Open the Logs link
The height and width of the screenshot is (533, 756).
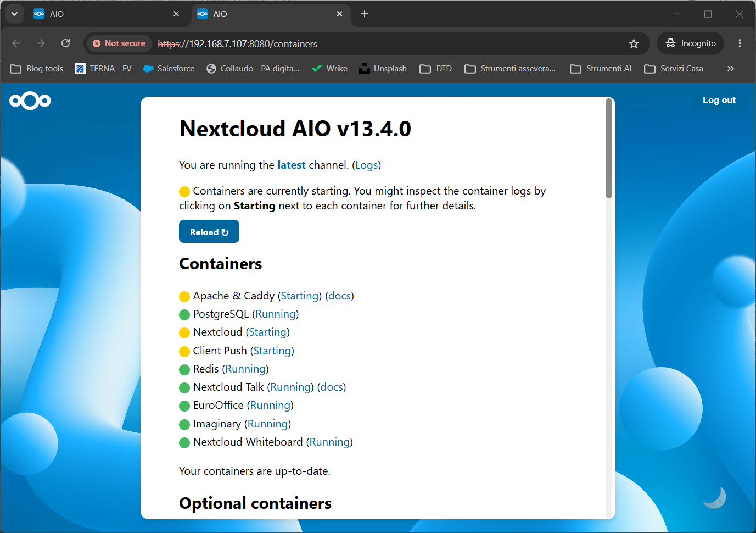(366, 165)
